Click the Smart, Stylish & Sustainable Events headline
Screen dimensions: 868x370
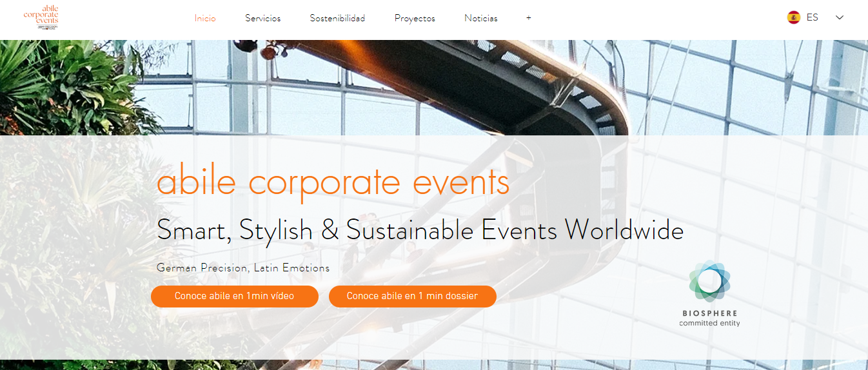[420, 231]
